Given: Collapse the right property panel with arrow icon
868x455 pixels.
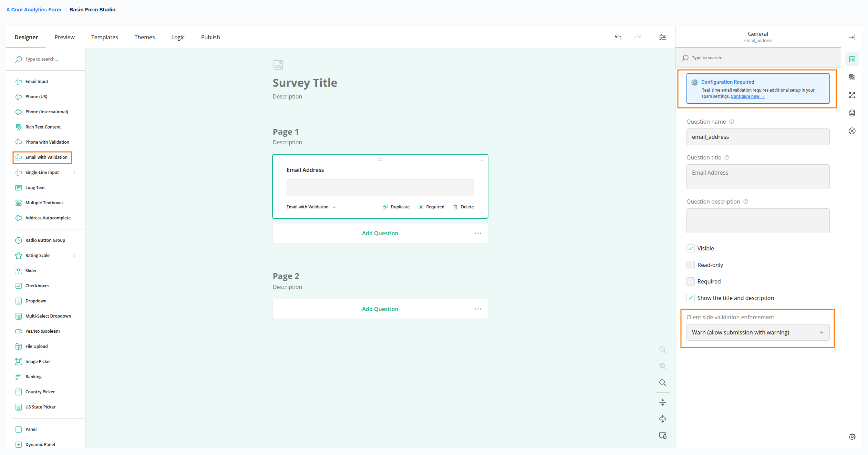Looking at the screenshot, I should 852,37.
